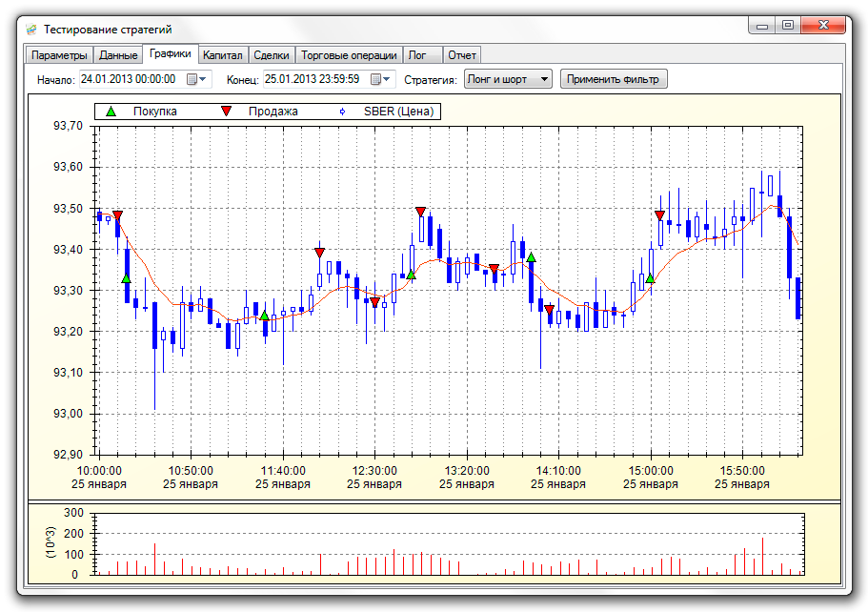The width and height of the screenshot is (868, 612).
Task: Go to the Торговые операции tab
Action: click(x=349, y=55)
